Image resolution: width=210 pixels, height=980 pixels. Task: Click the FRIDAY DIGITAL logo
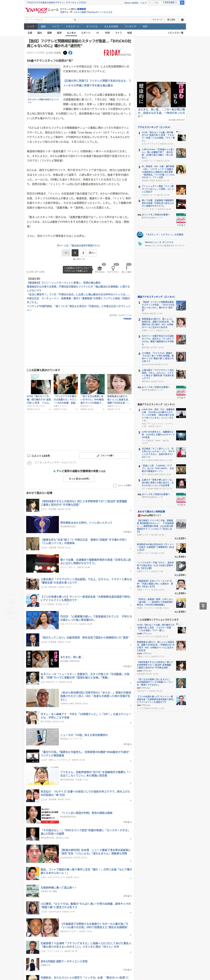tap(117, 53)
